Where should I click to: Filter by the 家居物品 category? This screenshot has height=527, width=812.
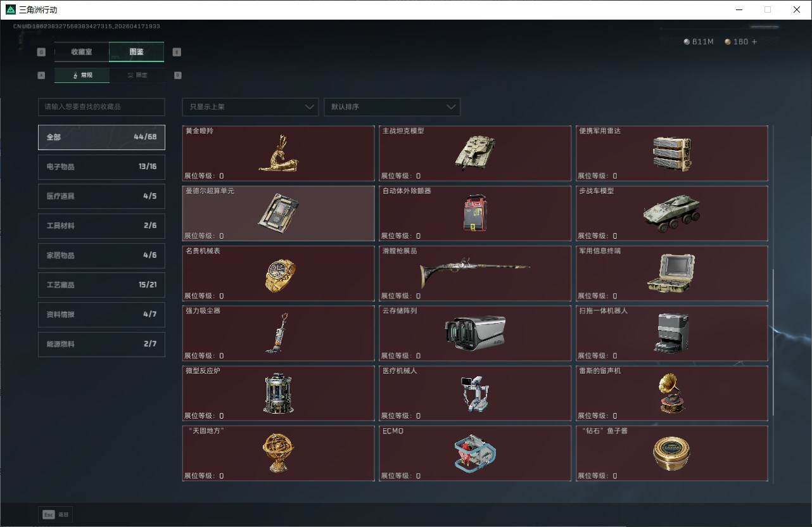click(101, 255)
